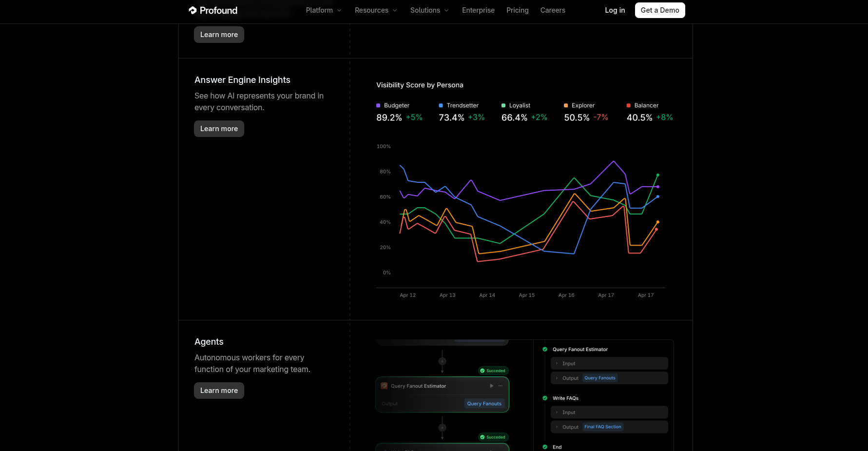Visit the Careers page

pyautogui.click(x=553, y=10)
